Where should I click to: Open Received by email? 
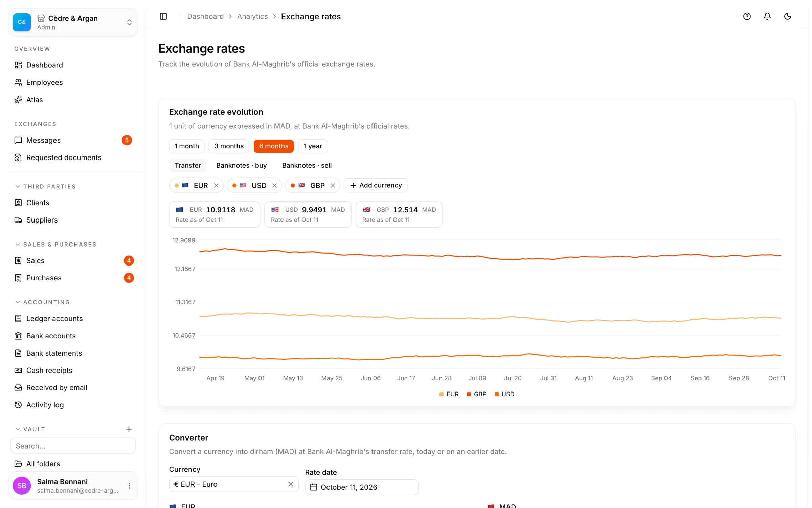click(73, 387)
